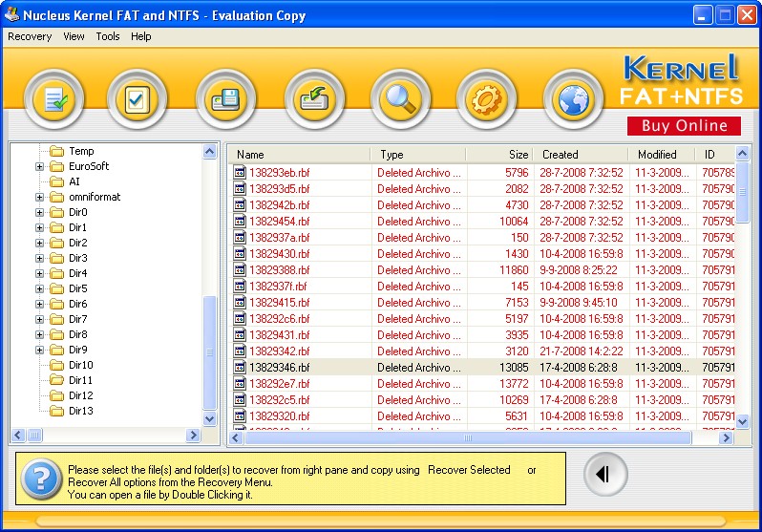Expand the omniformat folder node
Image resolution: width=762 pixels, height=532 pixels.
pos(39,198)
